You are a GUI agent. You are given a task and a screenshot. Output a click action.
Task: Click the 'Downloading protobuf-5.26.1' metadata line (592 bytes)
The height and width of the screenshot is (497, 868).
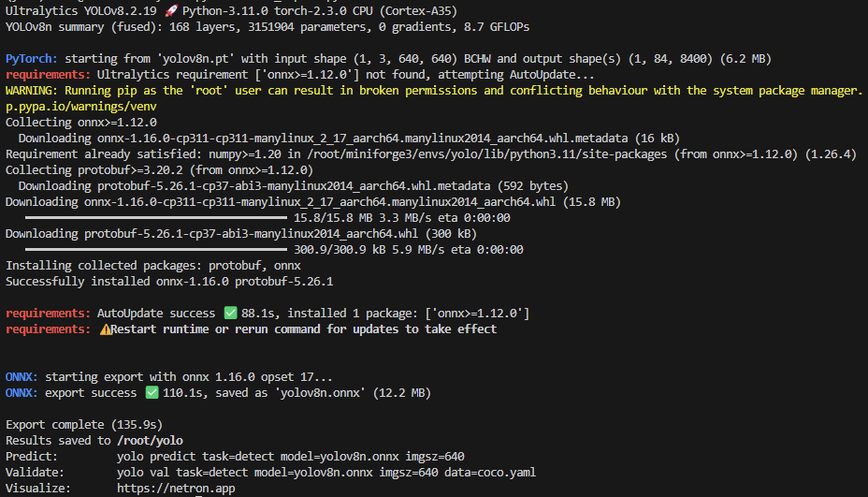[294, 186]
